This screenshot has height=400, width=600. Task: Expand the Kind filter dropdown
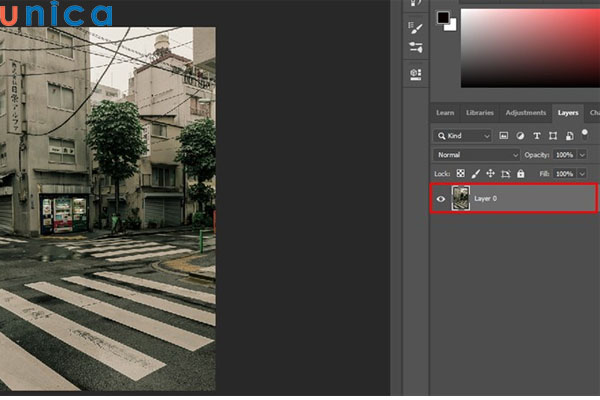click(463, 135)
